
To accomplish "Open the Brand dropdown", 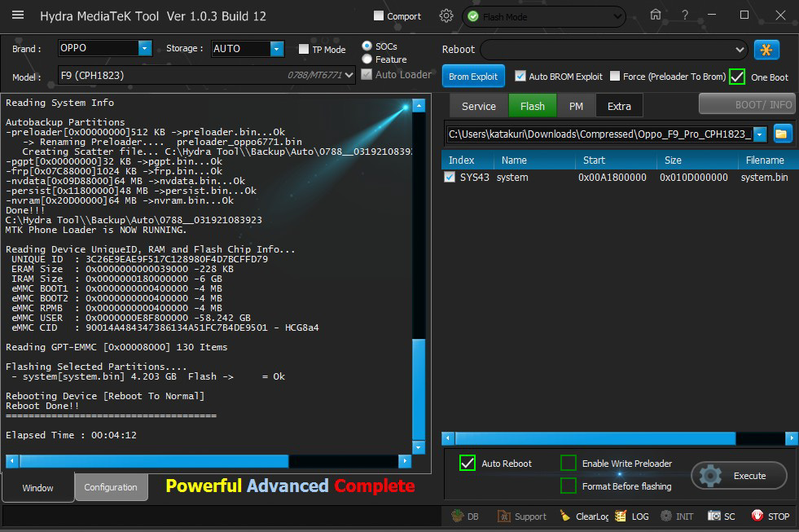I will [145, 48].
